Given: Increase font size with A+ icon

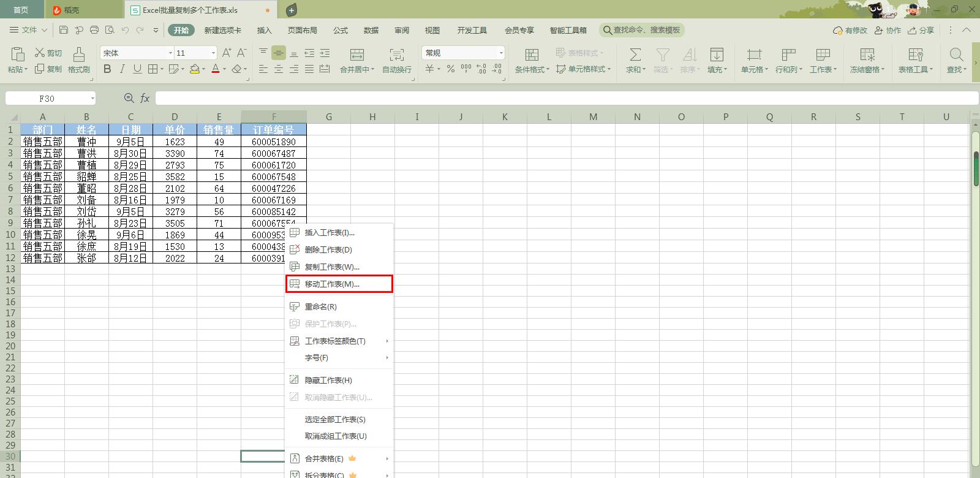Looking at the screenshot, I should [227, 53].
